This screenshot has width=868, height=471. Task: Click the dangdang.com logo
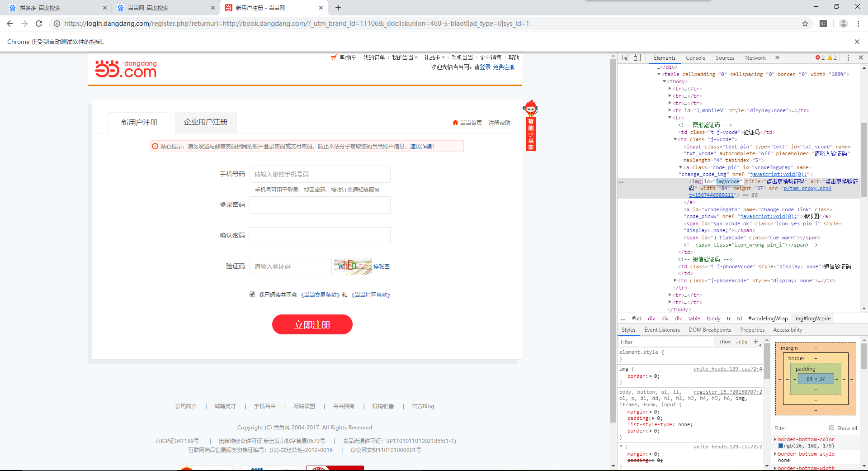[x=126, y=69]
